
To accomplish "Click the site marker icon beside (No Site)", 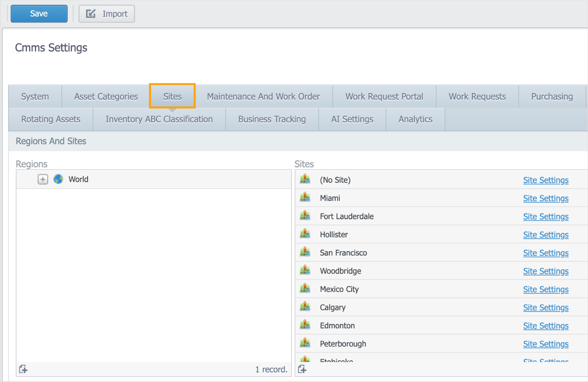I will (x=305, y=179).
